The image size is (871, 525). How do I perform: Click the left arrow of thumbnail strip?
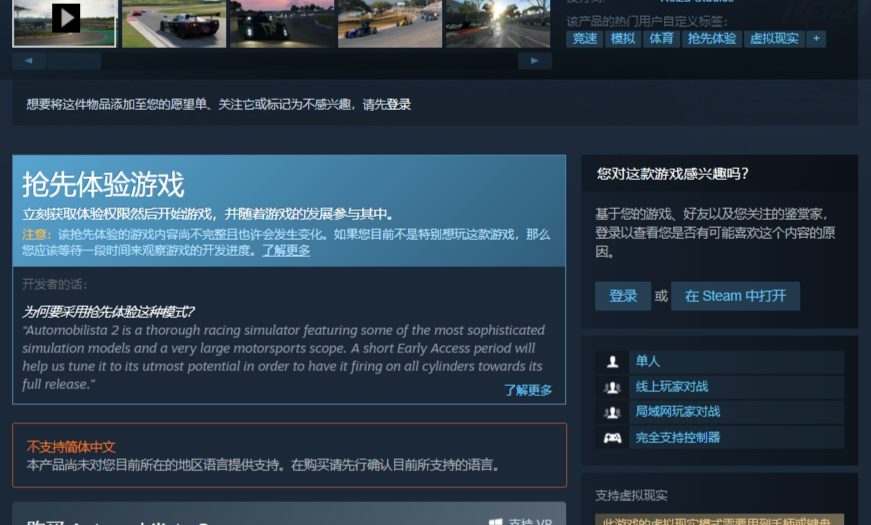click(28, 61)
